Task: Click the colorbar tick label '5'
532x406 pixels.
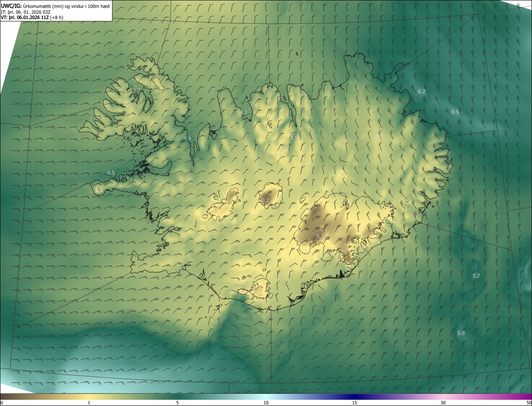Action: (177, 403)
